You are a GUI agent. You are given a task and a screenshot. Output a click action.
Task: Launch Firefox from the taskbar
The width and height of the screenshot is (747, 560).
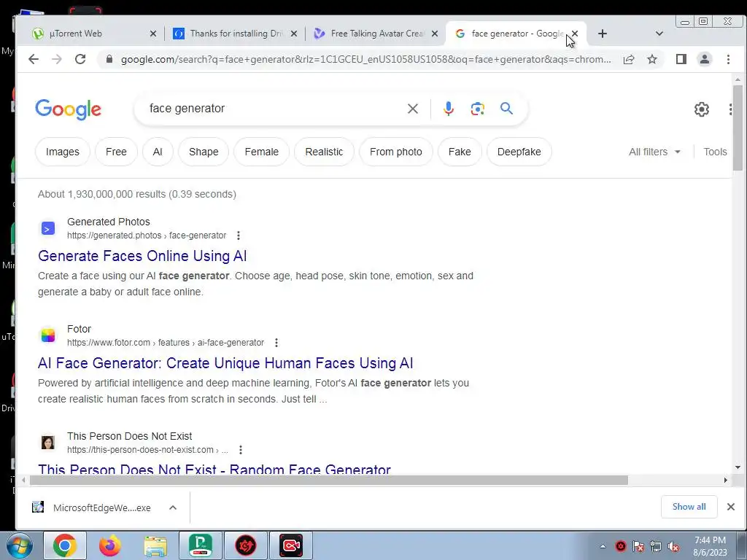click(110, 545)
